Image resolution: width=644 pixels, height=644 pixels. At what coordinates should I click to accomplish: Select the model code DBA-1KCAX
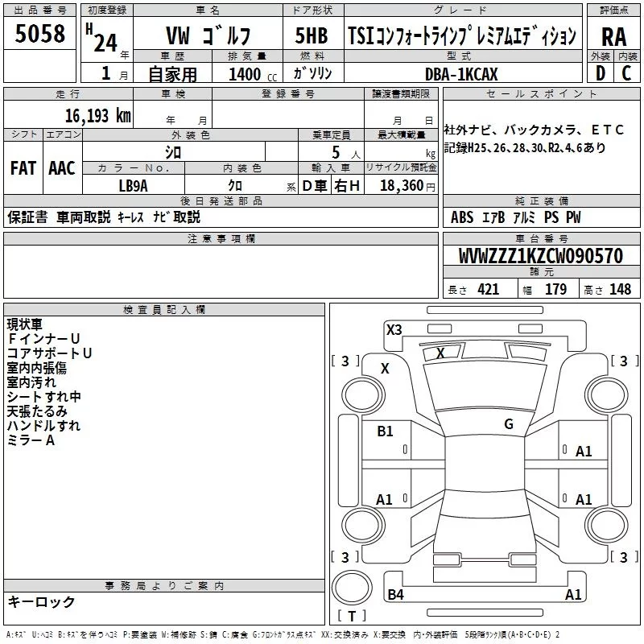460,74
